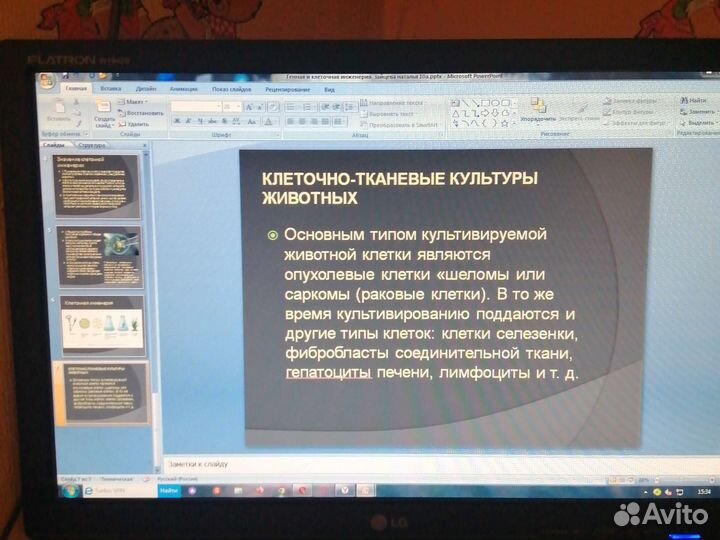720x540 pixels.
Task: Switch to the Слайды pane tab
Action: click(55, 145)
